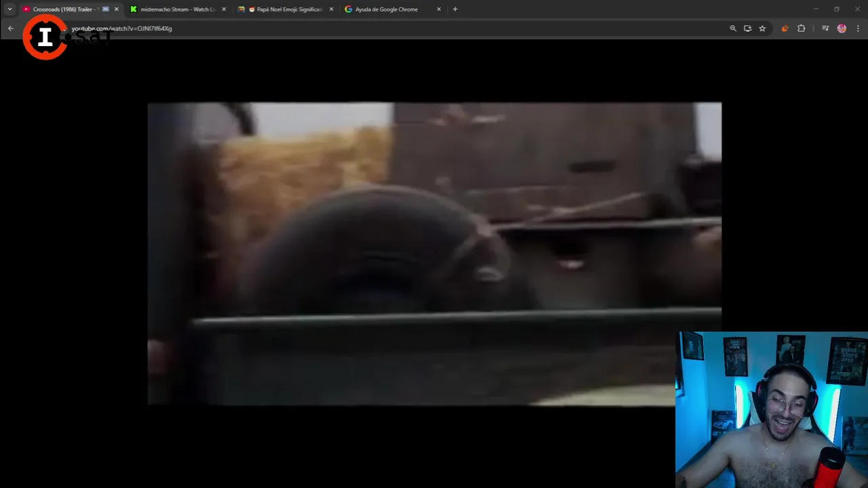Viewport: 868px width, 488px height.
Task: Click the streamer webcam overlay
Action: click(772, 409)
